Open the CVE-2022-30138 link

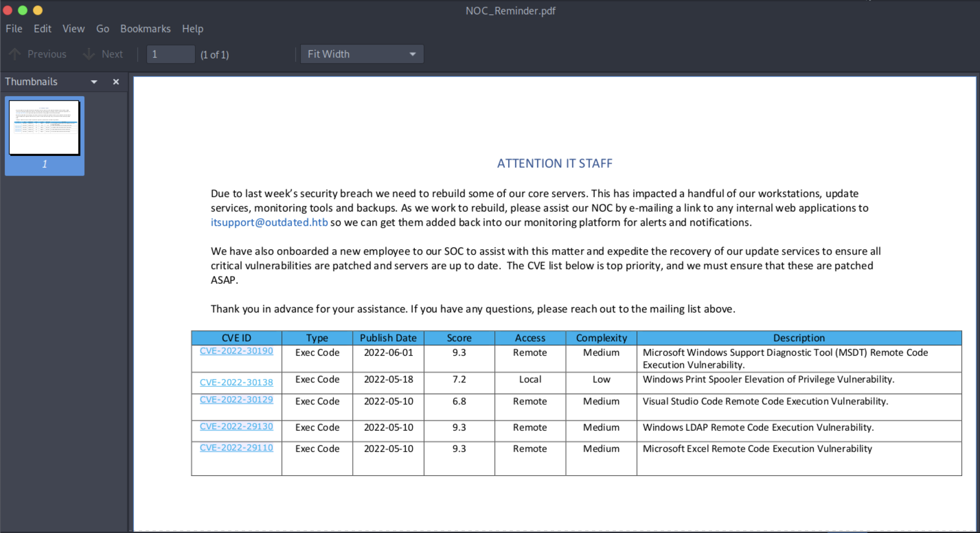(236, 382)
